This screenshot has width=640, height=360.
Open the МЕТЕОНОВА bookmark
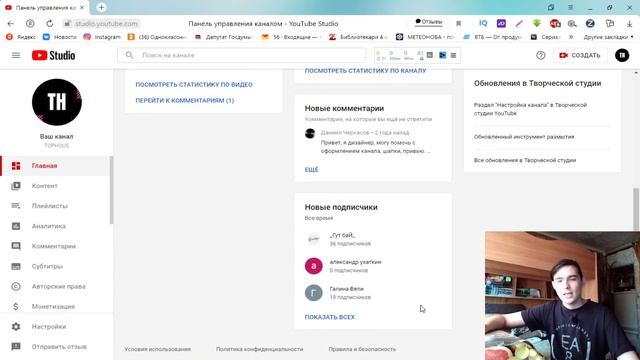coord(425,37)
